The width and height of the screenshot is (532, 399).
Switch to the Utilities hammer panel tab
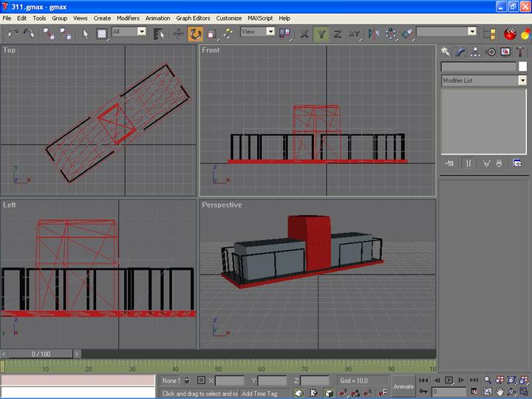coord(520,52)
